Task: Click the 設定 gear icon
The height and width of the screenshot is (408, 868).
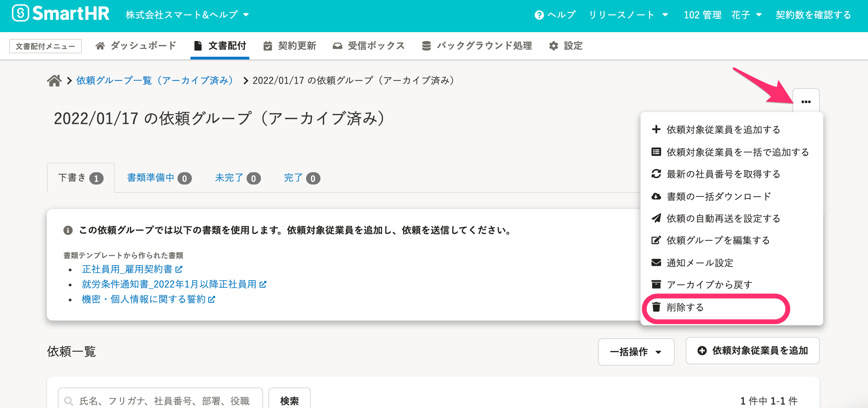Action: [x=553, y=46]
